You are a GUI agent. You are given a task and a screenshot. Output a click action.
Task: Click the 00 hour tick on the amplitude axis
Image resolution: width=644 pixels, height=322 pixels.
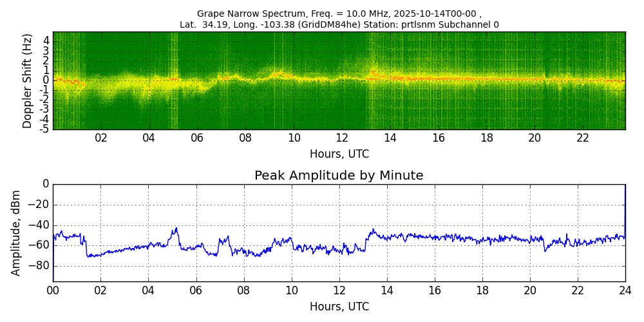click(53, 290)
